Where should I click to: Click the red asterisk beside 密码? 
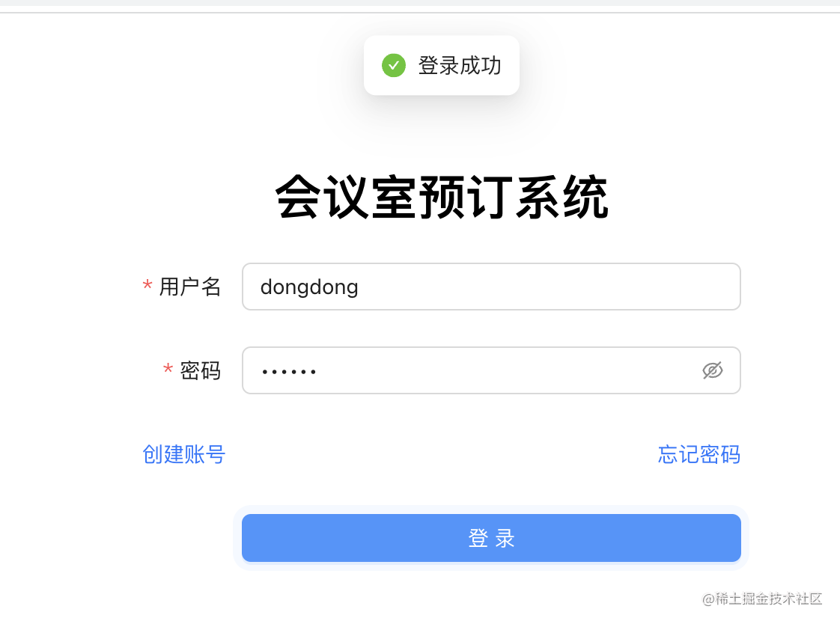tap(168, 369)
